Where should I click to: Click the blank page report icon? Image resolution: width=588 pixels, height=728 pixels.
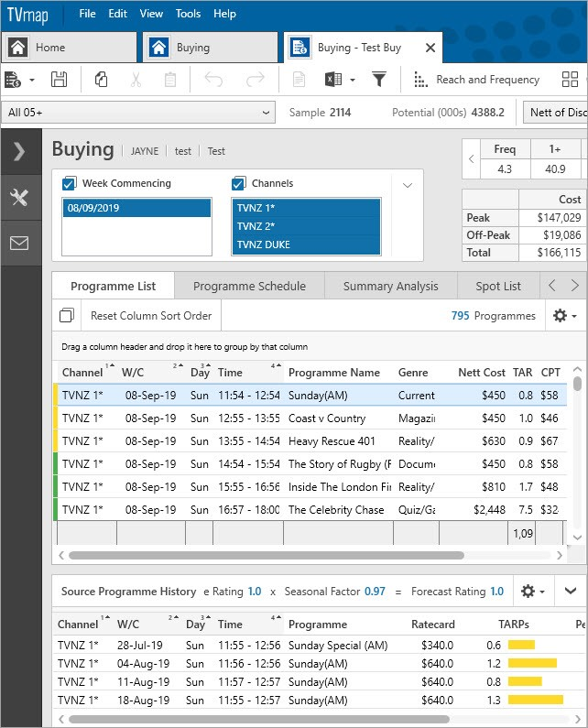299,80
